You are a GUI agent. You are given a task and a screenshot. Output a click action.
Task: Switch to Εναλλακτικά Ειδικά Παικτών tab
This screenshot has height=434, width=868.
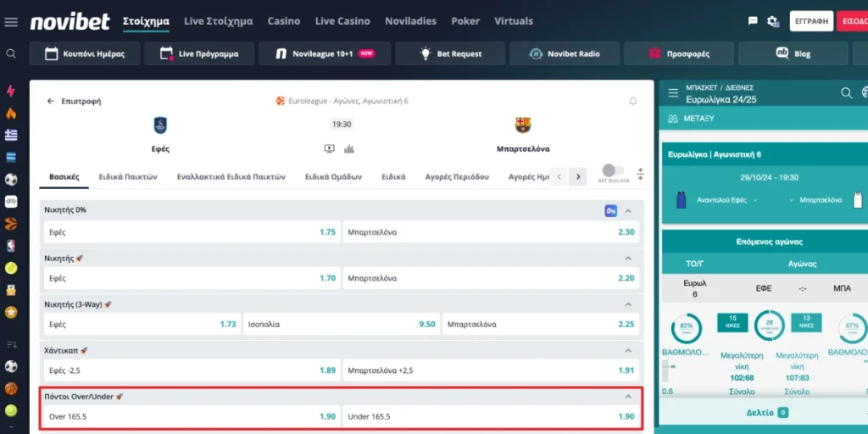click(231, 177)
